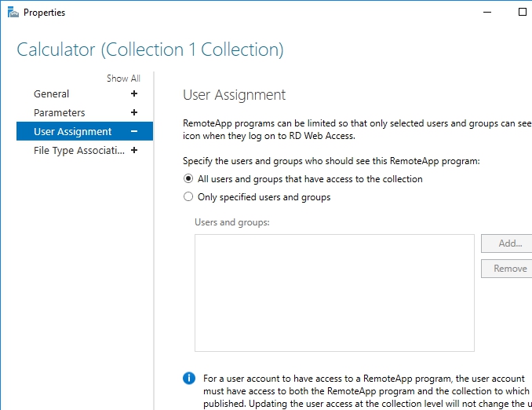Select All users and groups radio option
Viewport: 532px width, 410px height.
click(x=188, y=179)
